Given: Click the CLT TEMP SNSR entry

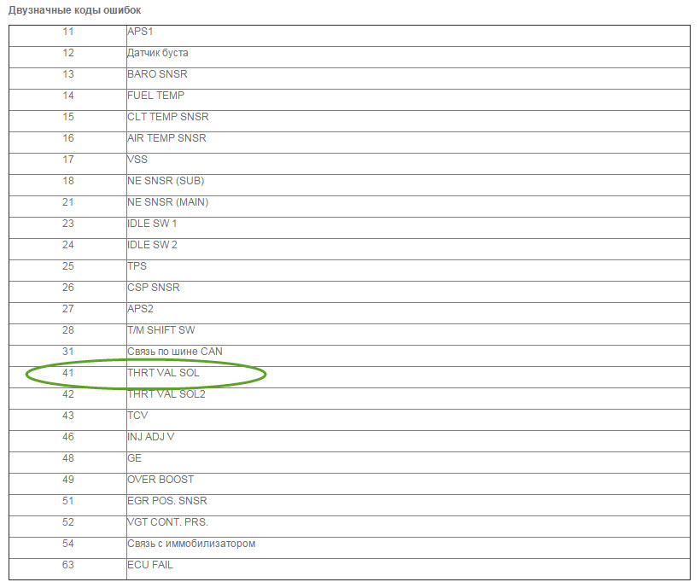Looking at the screenshot, I should coord(168,117).
